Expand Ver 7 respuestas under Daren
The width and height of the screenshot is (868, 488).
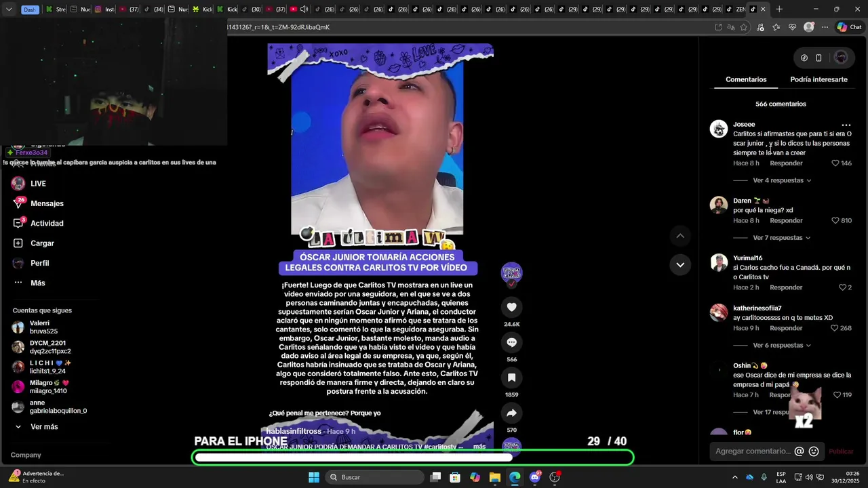tap(782, 238)
